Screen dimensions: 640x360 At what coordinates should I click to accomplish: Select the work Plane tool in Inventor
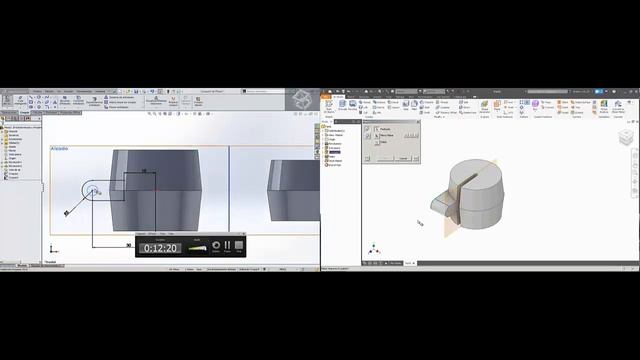coord(497,106)
